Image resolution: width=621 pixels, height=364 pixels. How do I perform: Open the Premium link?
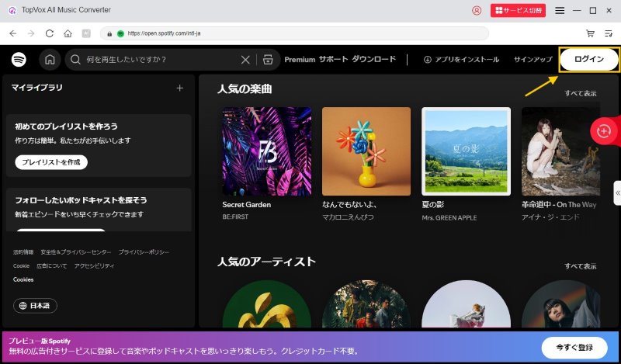[300, 60]
